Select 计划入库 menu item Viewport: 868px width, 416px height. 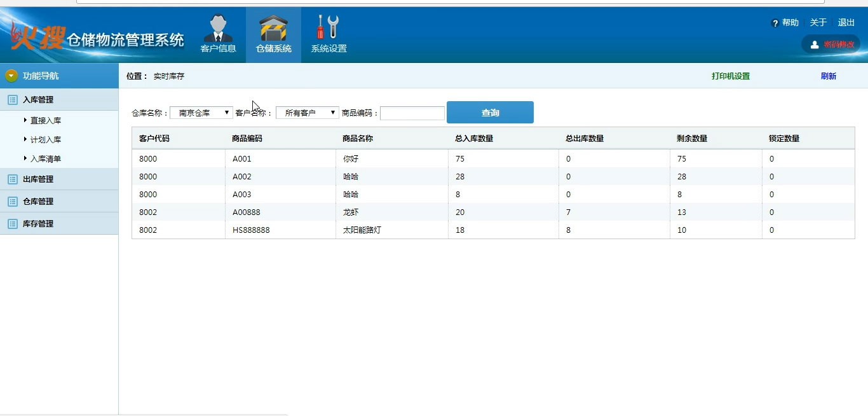click(x=46, y=140)
